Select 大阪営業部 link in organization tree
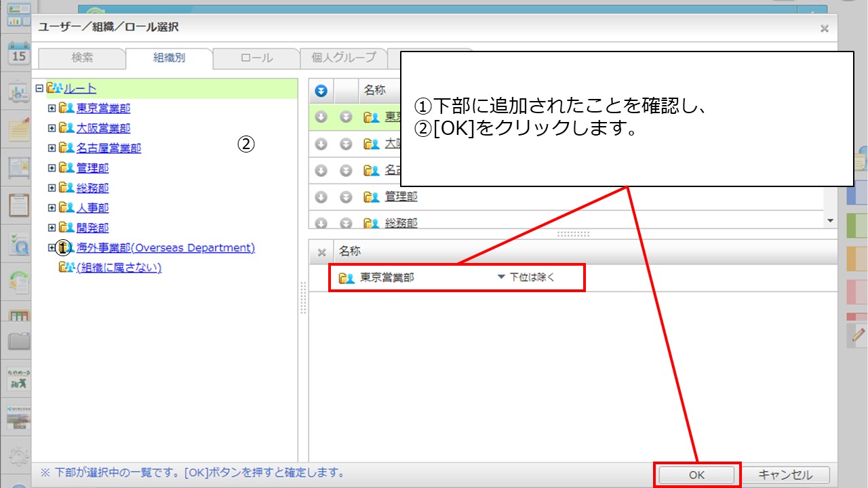 [103, 128]
